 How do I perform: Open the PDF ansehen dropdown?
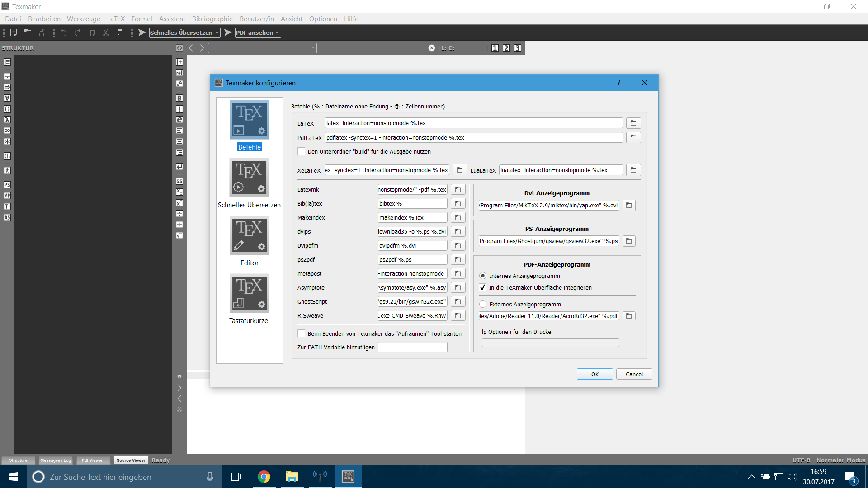pos(258,33)
